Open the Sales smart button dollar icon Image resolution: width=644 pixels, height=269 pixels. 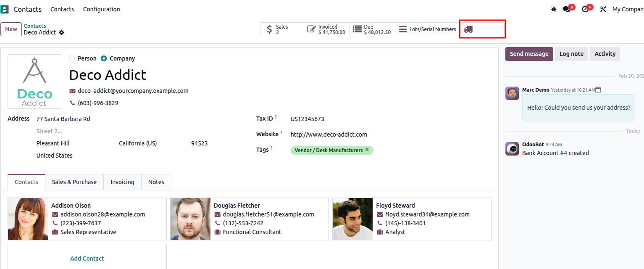coord(269,29)
